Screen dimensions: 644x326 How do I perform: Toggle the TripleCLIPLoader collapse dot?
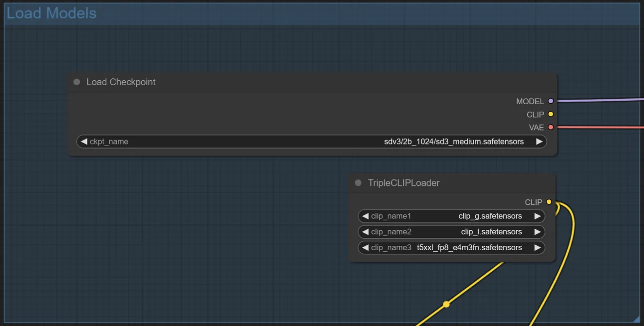(x=358, y=183)
